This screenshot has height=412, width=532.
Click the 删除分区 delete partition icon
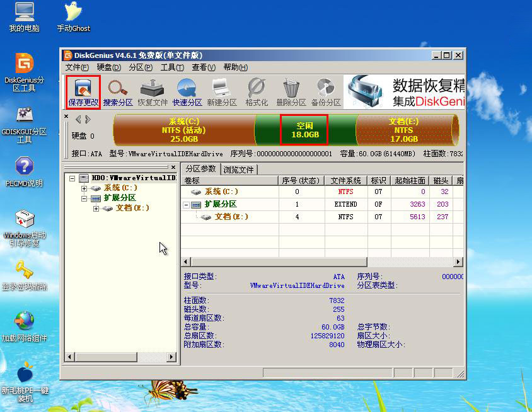pos(291,92)
